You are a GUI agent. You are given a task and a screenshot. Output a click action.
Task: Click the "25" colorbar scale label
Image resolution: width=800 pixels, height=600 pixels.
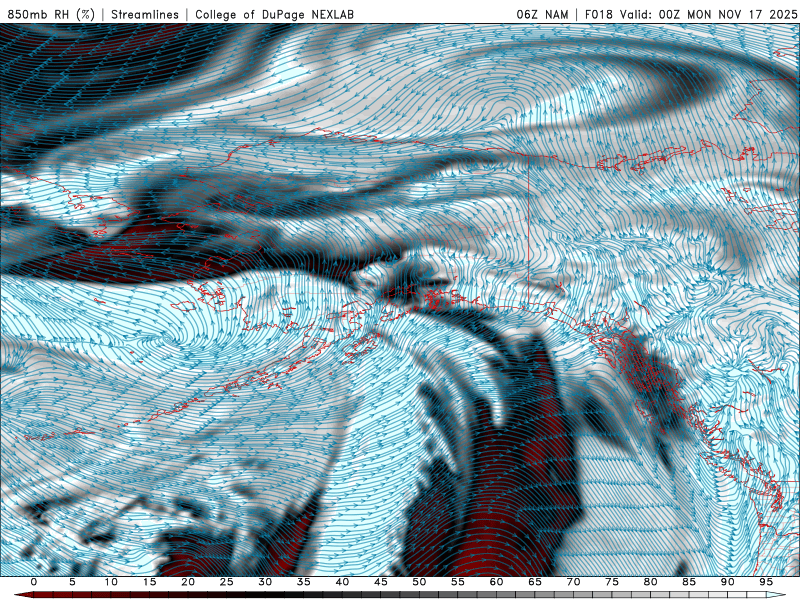pyautogui.click(x=227, y=582)
